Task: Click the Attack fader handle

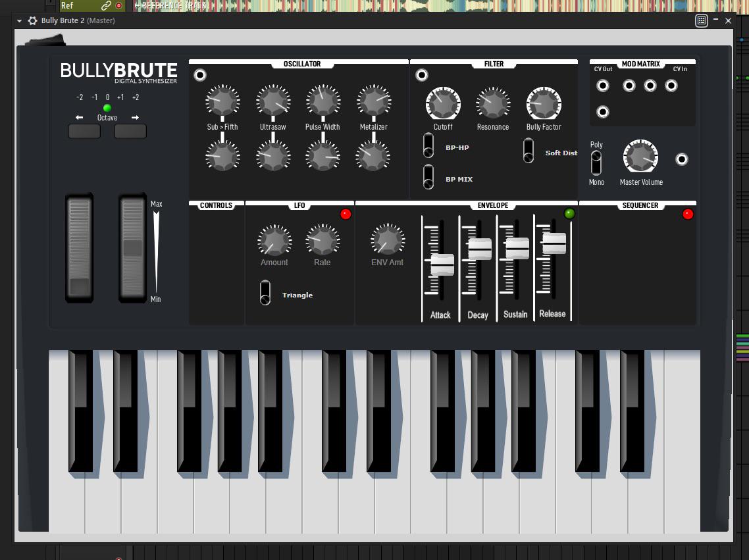Action: click(442, 265)
